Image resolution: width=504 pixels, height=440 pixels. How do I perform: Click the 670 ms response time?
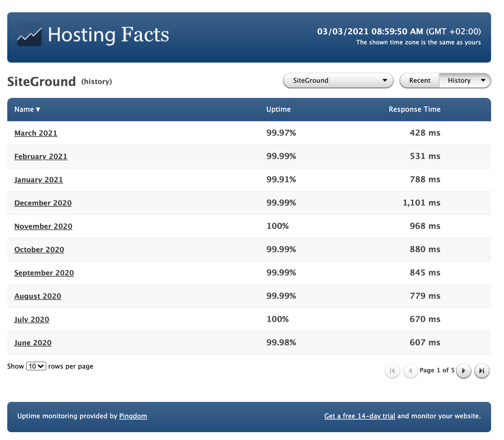(x=425, y=319)
